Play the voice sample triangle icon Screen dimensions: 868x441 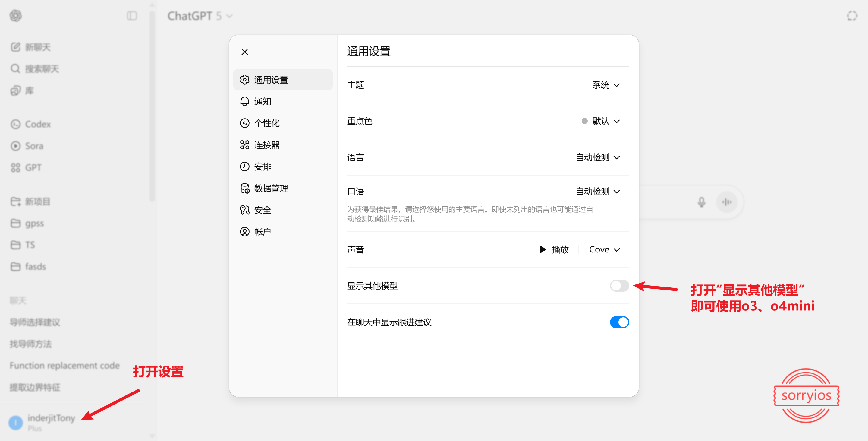(x=542, y=249)
